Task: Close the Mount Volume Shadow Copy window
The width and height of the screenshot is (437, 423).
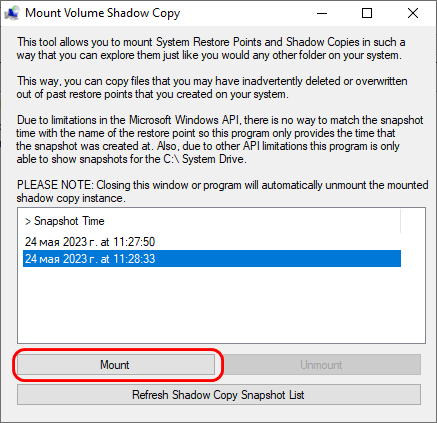Action: [413, 13]
